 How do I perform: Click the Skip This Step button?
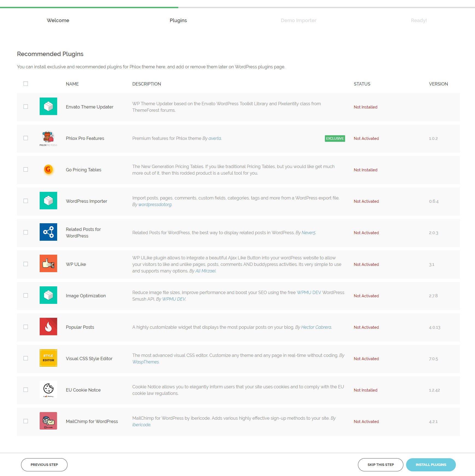[381, 465]
